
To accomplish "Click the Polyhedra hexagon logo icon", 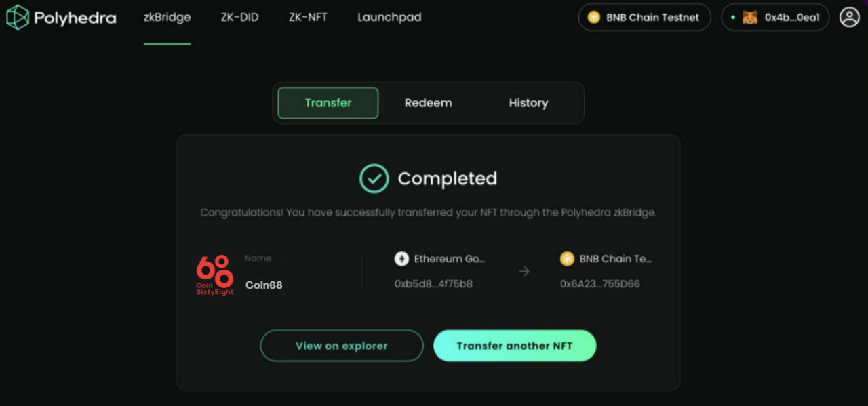I will pos(18,18).
